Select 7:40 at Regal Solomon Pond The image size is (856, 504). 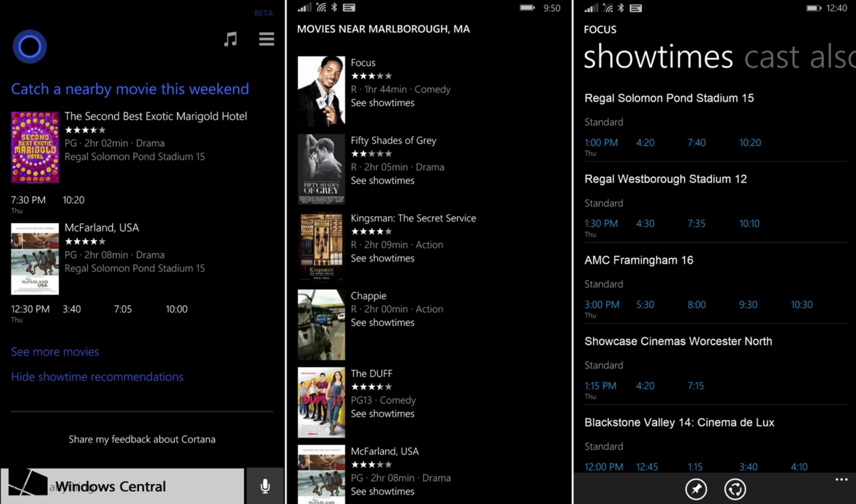click(697, 143)
